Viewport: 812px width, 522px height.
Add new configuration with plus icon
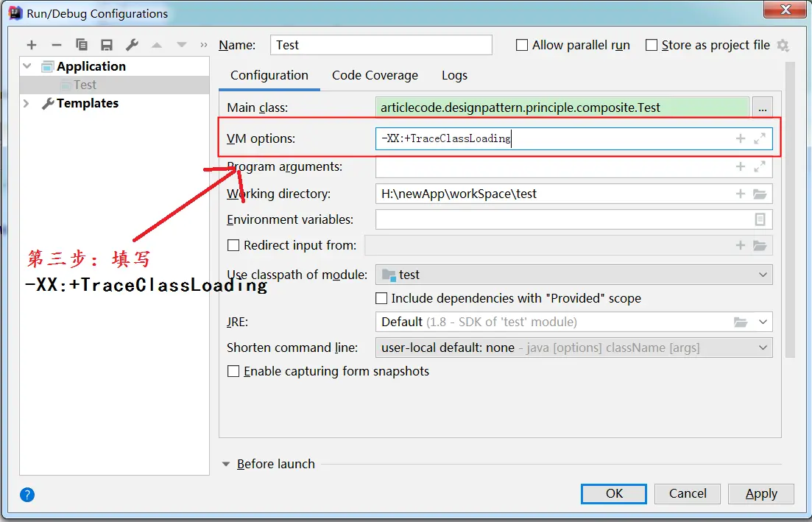point(32,45)
